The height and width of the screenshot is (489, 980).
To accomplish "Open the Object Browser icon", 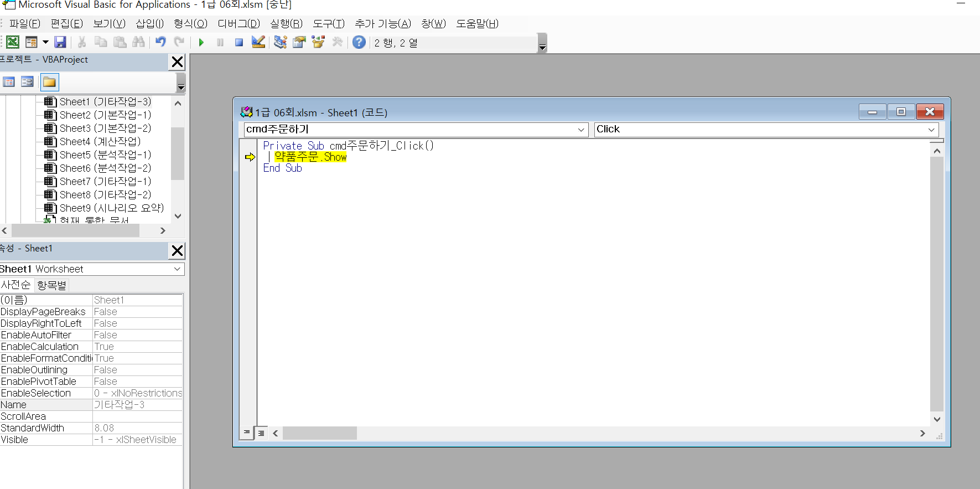I will click(x=318, y=43).
